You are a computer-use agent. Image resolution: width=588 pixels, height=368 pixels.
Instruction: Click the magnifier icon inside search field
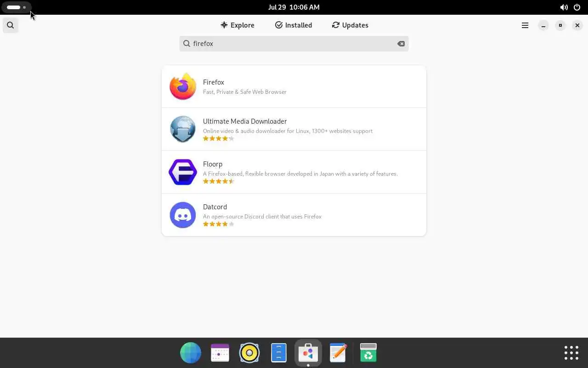[x=187, y=44]
